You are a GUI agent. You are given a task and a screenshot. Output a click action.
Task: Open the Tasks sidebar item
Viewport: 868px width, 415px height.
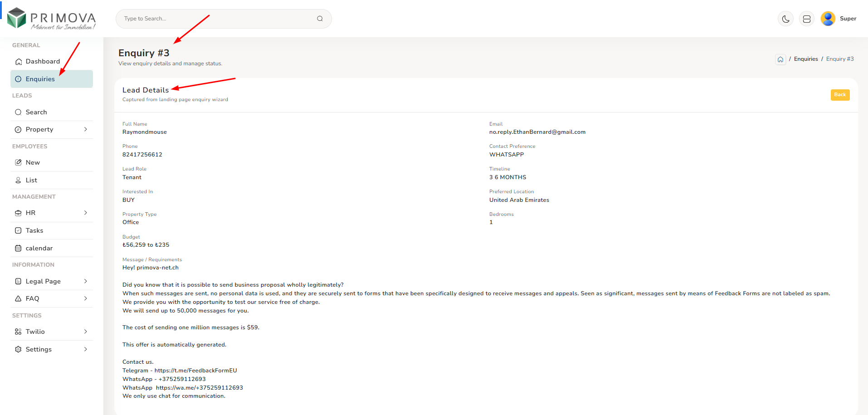[x=34, y=230]
